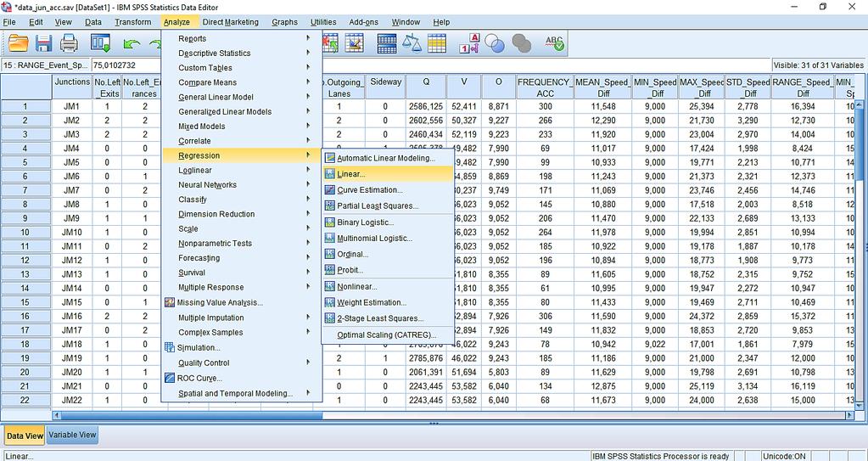The image size is (868, 461).
Task: Switch to the Variable View tab
Action: click(72, 435)
